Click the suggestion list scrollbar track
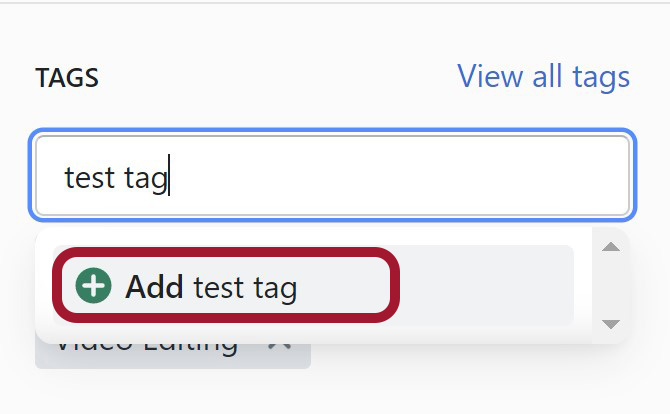 611,285
